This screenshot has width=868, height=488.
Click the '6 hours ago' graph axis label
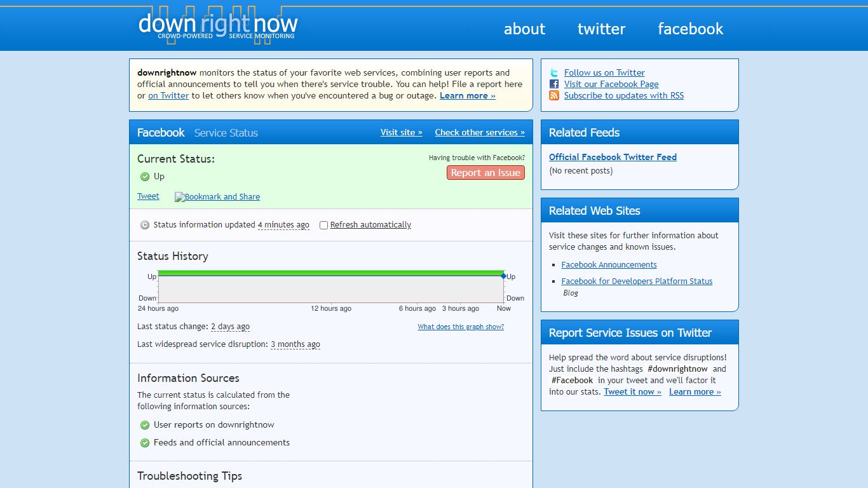(417, 309)
